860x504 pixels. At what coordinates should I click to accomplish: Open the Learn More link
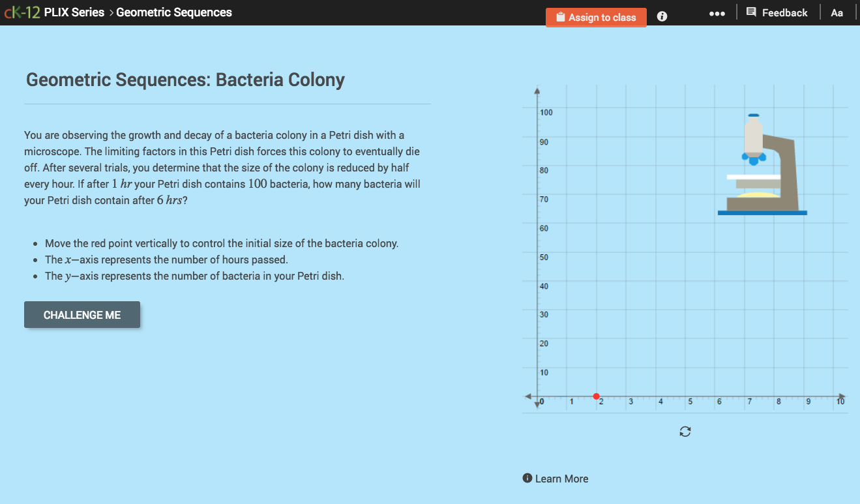561,478
